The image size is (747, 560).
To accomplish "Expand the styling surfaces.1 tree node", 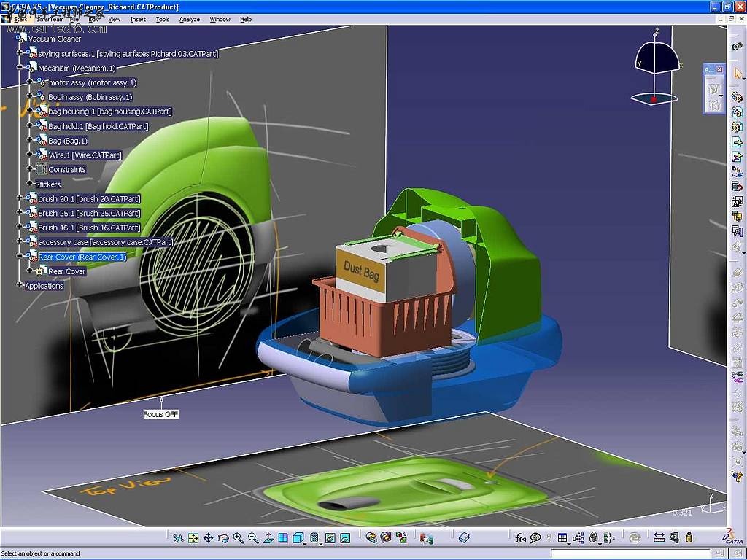I will click(x=21, y=53).
